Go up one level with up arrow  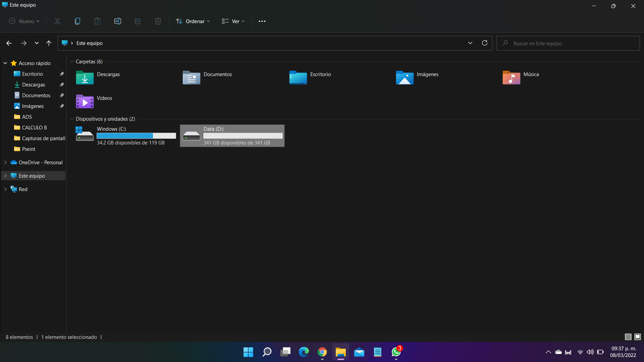pos(49,43)
